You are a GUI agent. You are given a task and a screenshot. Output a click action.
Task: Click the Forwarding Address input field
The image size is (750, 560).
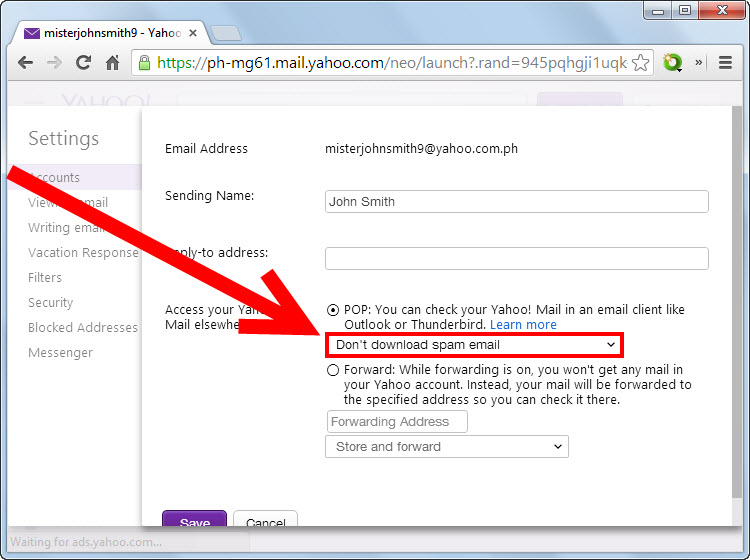click(397, 422)
